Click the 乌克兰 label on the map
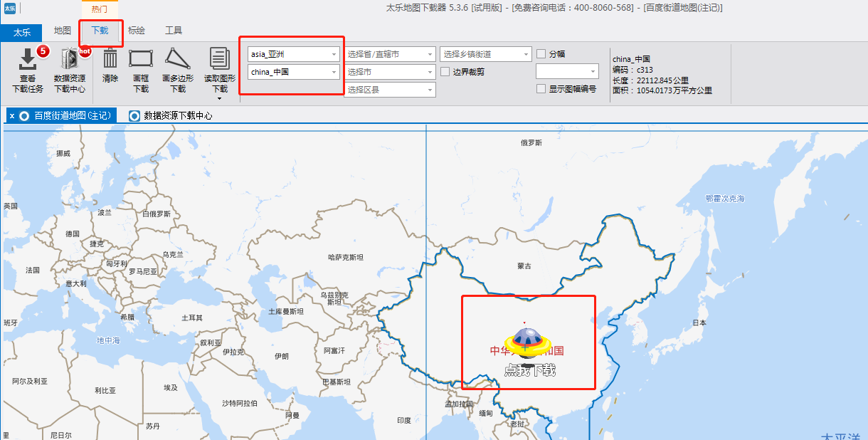This screenshot has width=868, height=440. click(173, 254)
